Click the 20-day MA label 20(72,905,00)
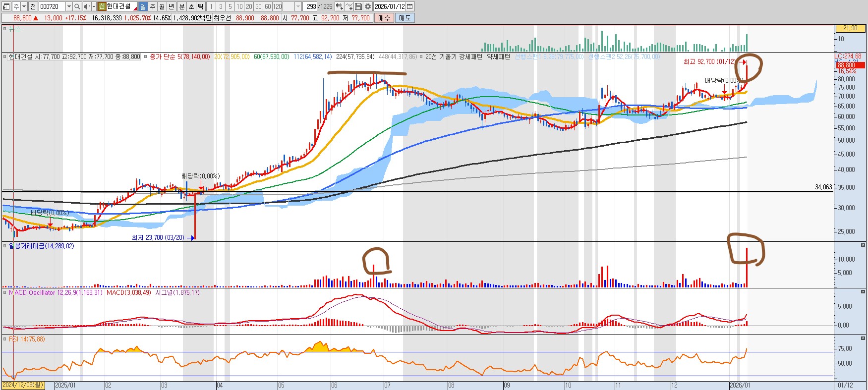The width and height of the screenshot is (868, 390). click(x=232, y=56)
